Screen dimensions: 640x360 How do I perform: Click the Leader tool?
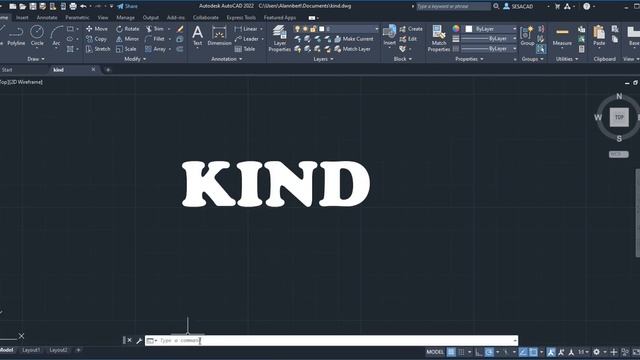point(247,39)
